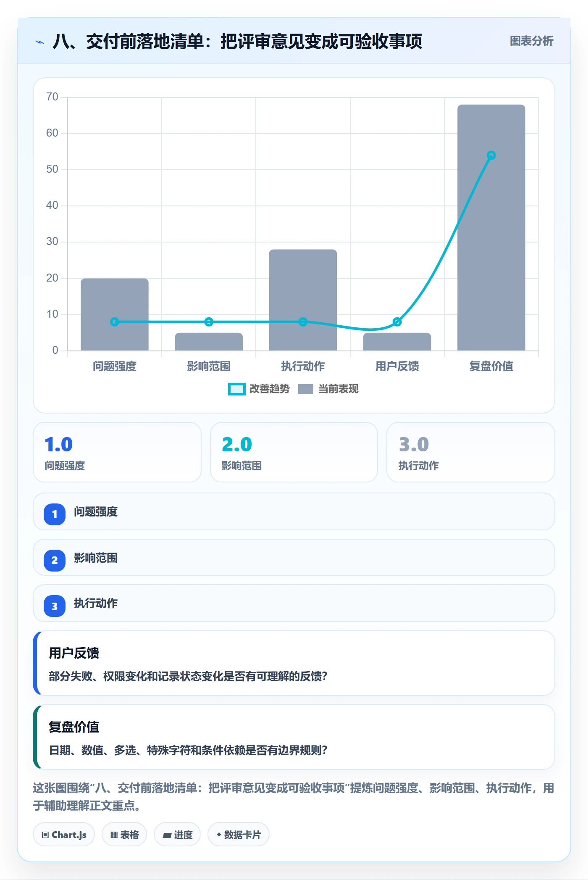Click the section title 八、交付前落地清单
The image size is (588, 880).
pos(237,42)
